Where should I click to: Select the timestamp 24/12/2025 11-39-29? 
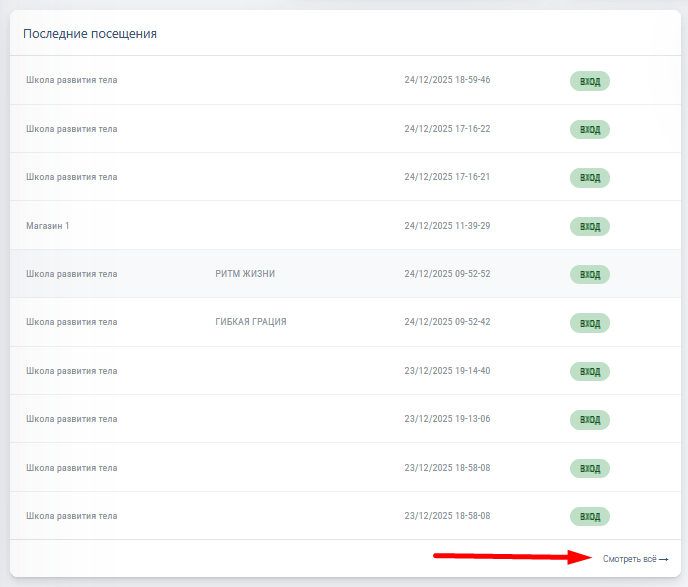pyautogui.click(x=447, y=226)
